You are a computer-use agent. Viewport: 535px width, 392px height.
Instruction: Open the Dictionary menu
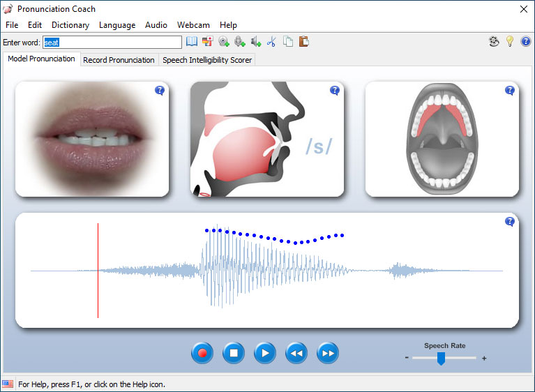pos(70,25)
